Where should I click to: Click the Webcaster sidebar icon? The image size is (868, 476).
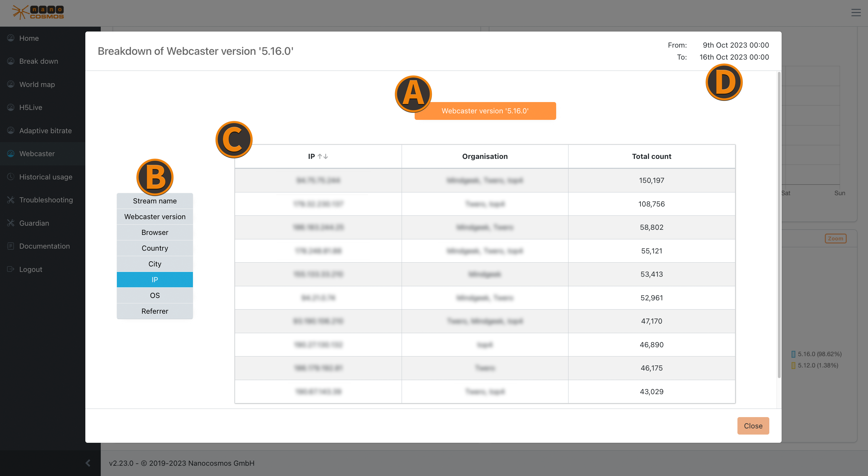coord(11,153)
